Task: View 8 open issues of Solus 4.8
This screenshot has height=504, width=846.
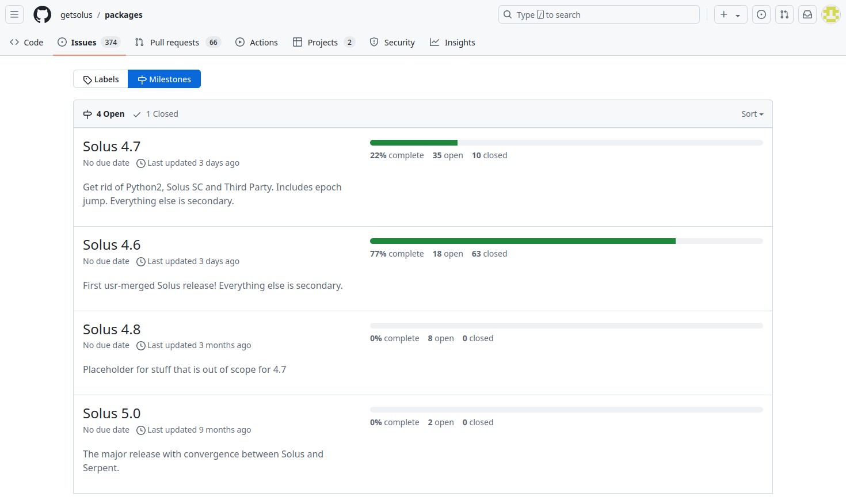Action: point(441,338)
